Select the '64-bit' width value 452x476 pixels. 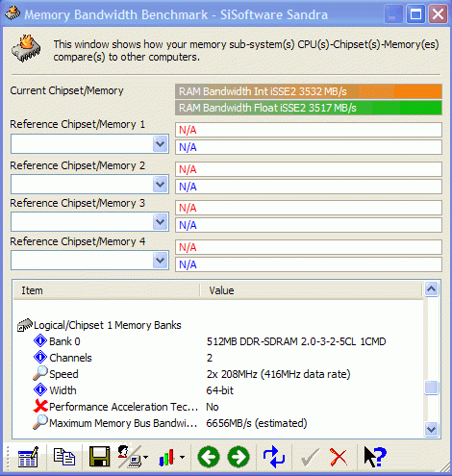220,390
